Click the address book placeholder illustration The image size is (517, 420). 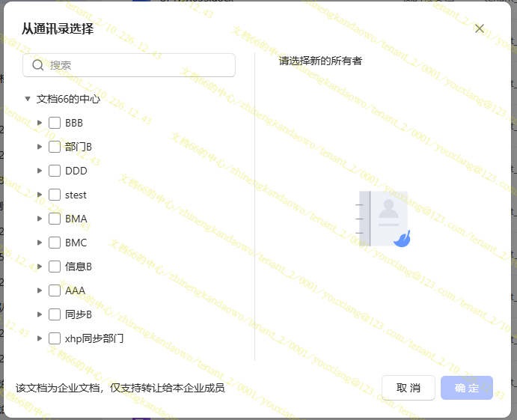click(385, 219)
